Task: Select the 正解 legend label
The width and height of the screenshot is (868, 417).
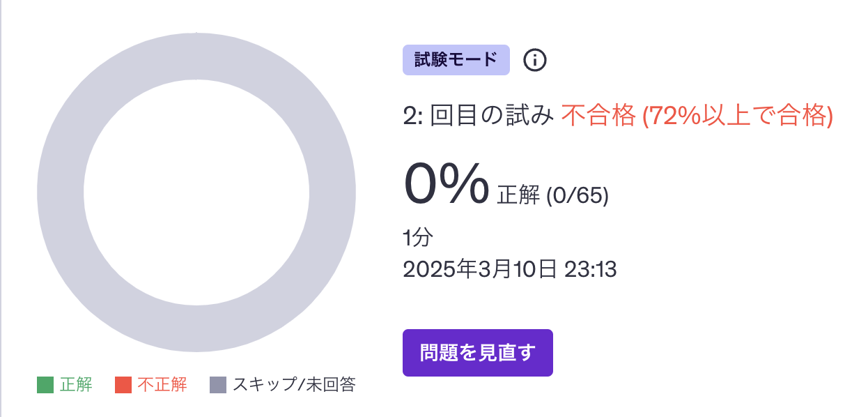Action: [x=76, y=385]
